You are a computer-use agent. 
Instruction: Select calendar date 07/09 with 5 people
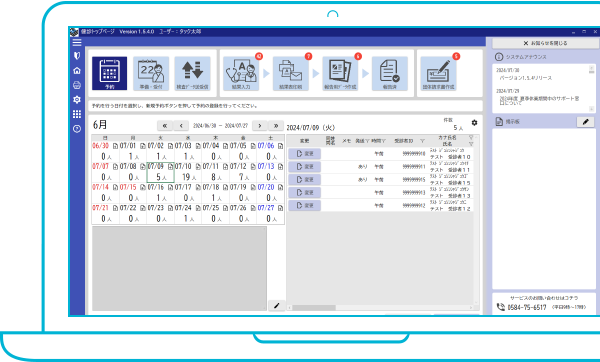coord(161,173)
